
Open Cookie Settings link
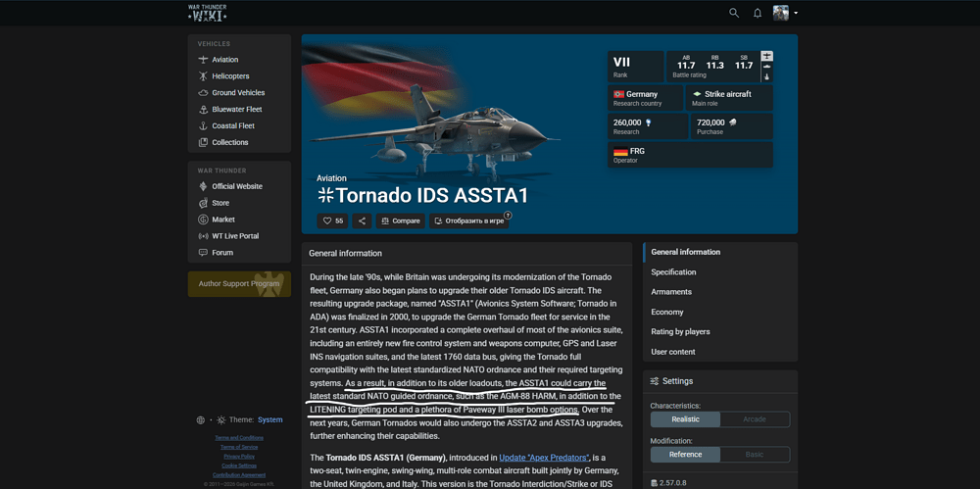(x=239, y=465)
